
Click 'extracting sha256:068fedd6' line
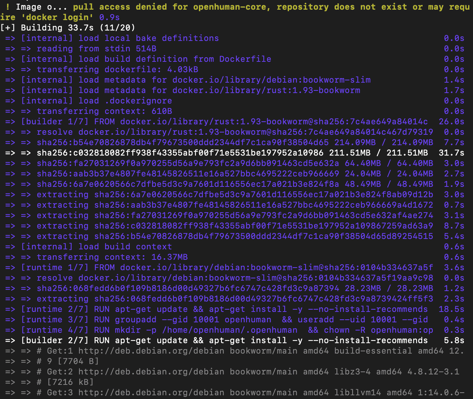coord(235,299)
